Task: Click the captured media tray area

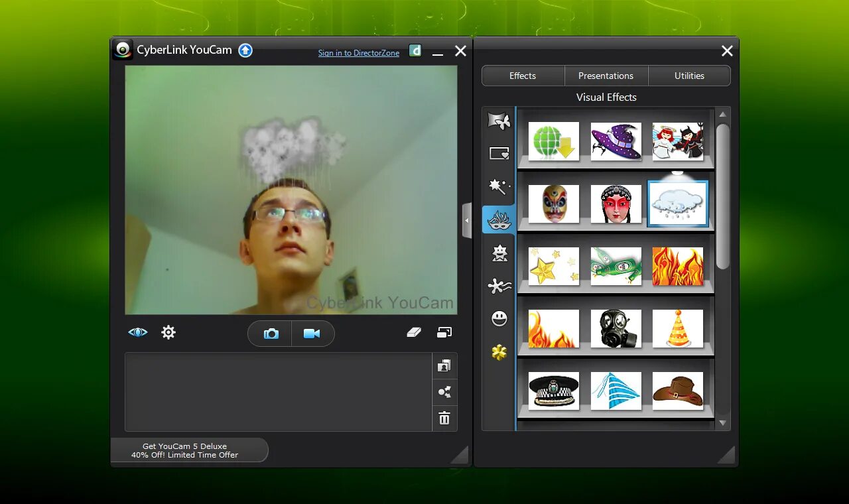Action: (279, 392)
